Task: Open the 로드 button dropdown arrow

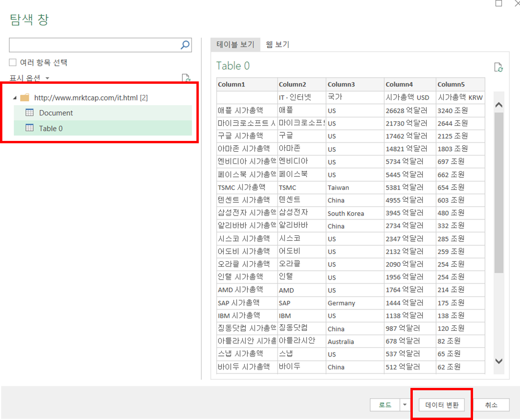Action: click(x=405, y=405)
